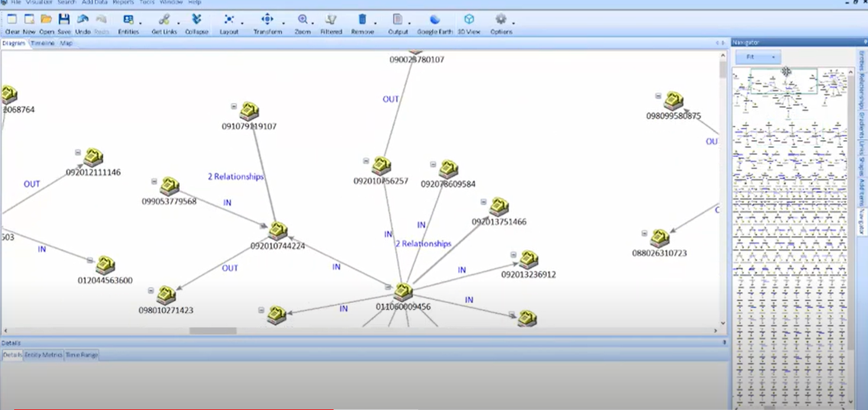Image resolution: width=868 pixels, height=410 pixels.
Task: Open the Reports menu
Action: (x=123, y=2)
